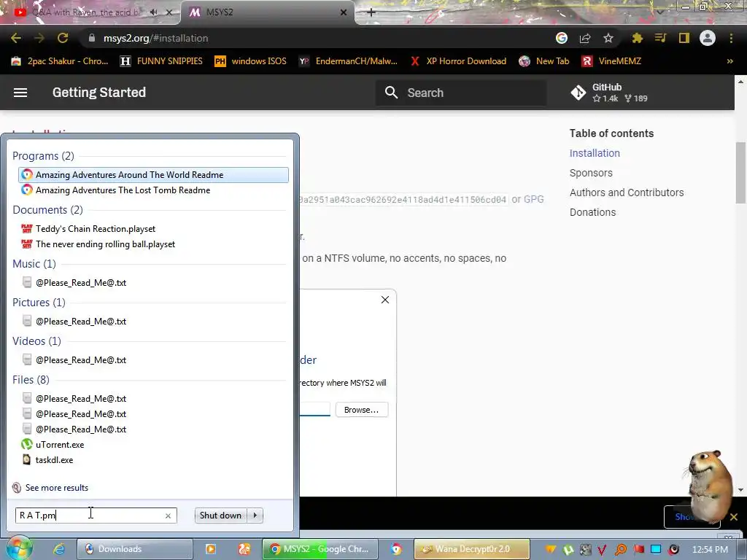Open the red flag Action Center tray icon
Image resolution: width=747 pixels, height=560 pixels.
[638, 550]
